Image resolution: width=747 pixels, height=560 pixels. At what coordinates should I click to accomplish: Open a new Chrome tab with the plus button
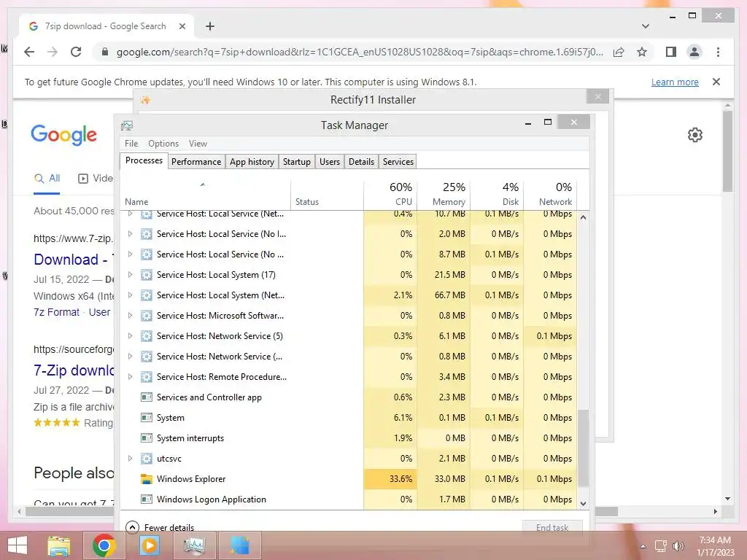click(x=209, y=26)
